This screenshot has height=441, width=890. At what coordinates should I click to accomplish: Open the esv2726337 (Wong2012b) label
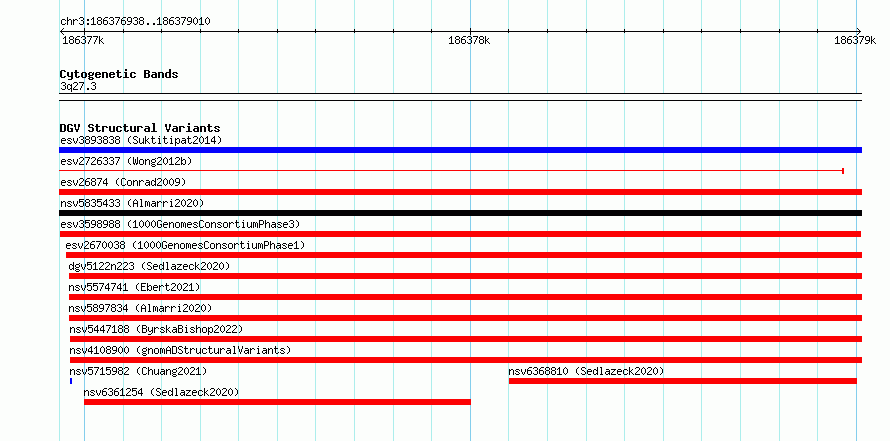point(126,161)
